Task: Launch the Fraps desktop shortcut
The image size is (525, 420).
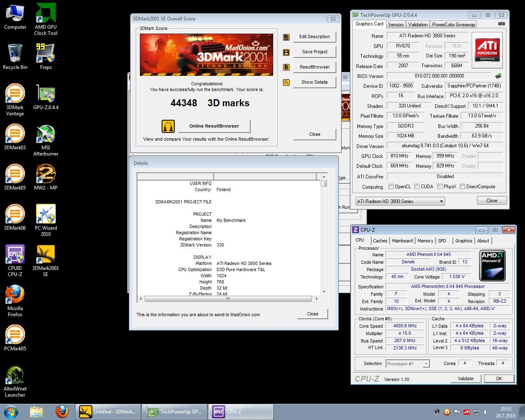Action: (46, 57)
